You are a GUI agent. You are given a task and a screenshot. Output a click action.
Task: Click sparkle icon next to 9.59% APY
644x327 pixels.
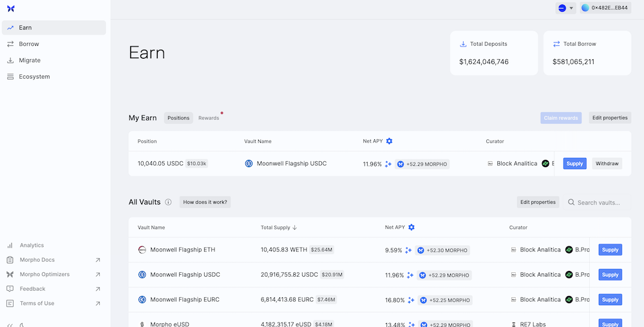(408, 250)
